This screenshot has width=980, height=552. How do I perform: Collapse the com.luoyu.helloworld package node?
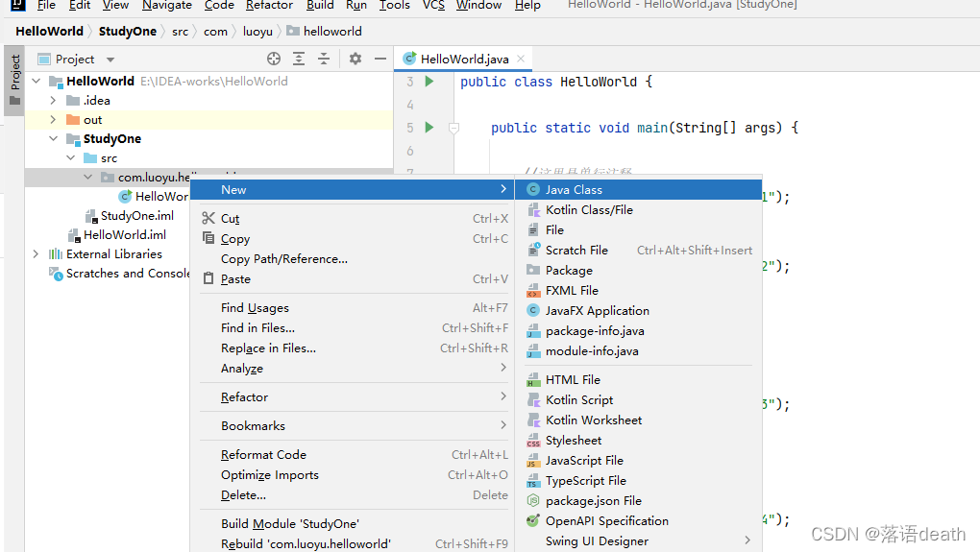88,178
